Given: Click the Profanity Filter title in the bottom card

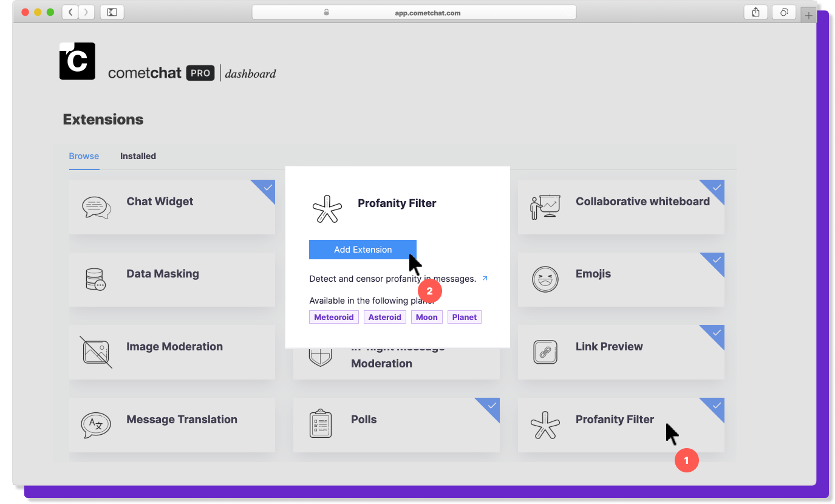Looking at the screenshot, I should [615, 420].
